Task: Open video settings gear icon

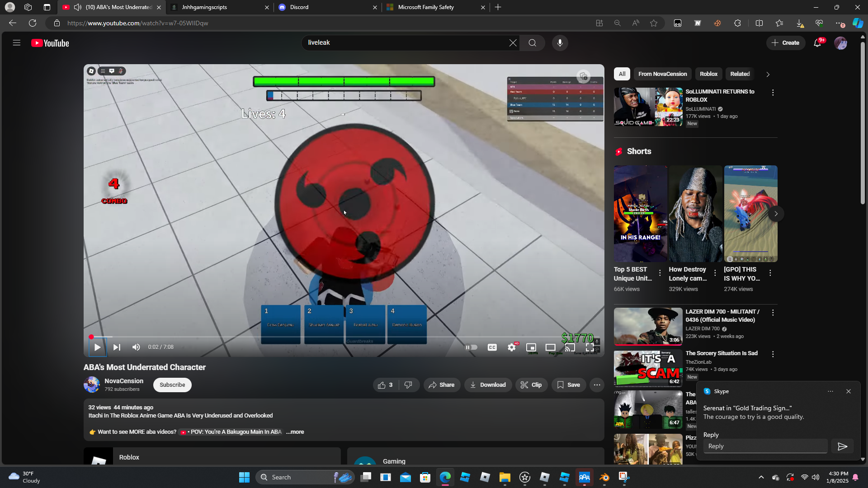Action: coord(511,347)
